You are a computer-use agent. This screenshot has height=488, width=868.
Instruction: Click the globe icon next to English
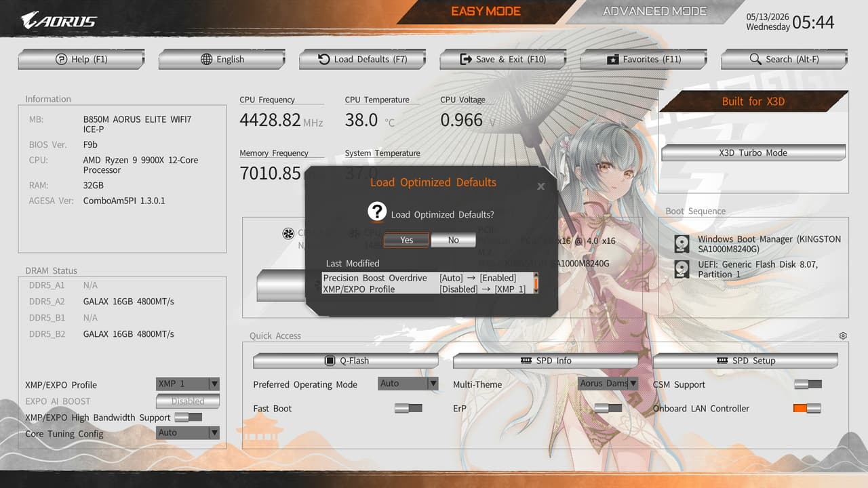pyautogui.click(x=207, y=60)
